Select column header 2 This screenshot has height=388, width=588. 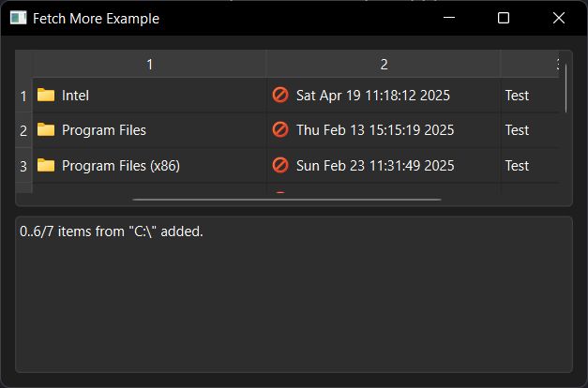click(384, 64)
